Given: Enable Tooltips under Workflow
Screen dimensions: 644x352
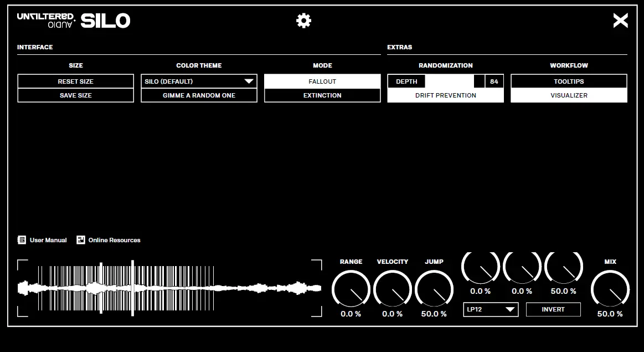Looking at the screenshot, I should (569, 81).
